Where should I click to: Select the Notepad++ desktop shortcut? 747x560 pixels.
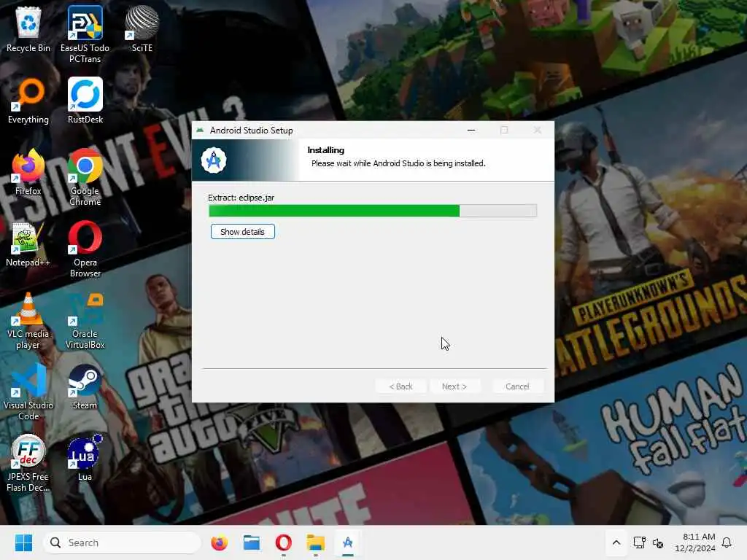click(x=28, y=244)
